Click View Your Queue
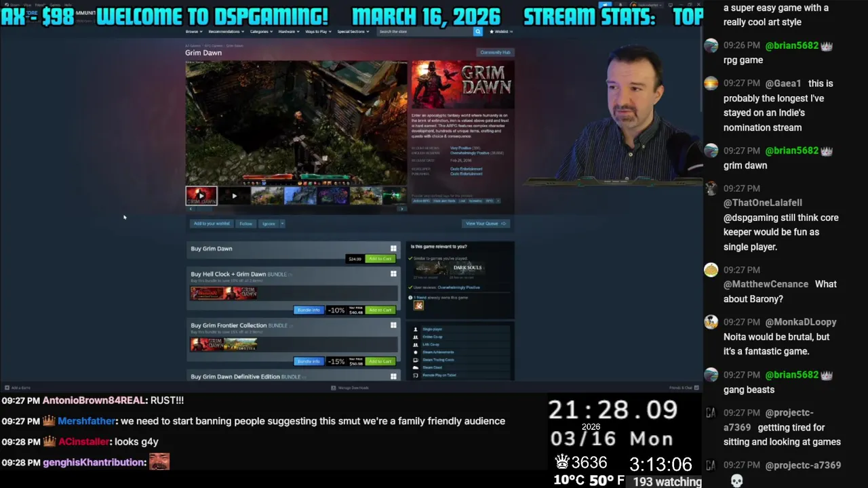This screenshot has width=868, height=488. point(485,224)
